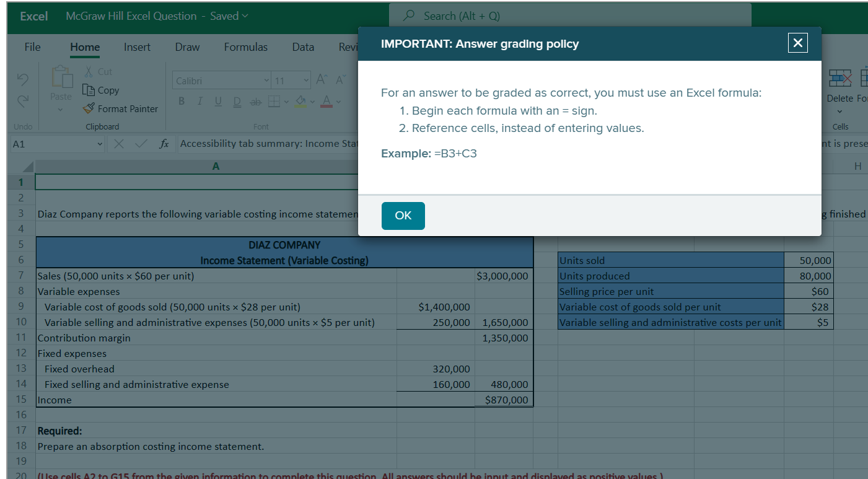
Task: Switch to the Draw tab
Action: [187, 46]
